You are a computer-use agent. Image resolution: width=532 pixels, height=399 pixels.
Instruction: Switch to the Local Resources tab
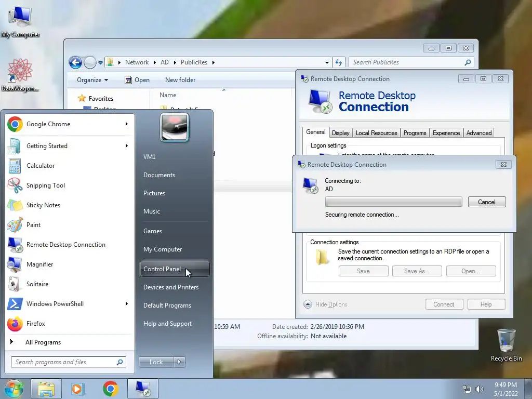376,133
